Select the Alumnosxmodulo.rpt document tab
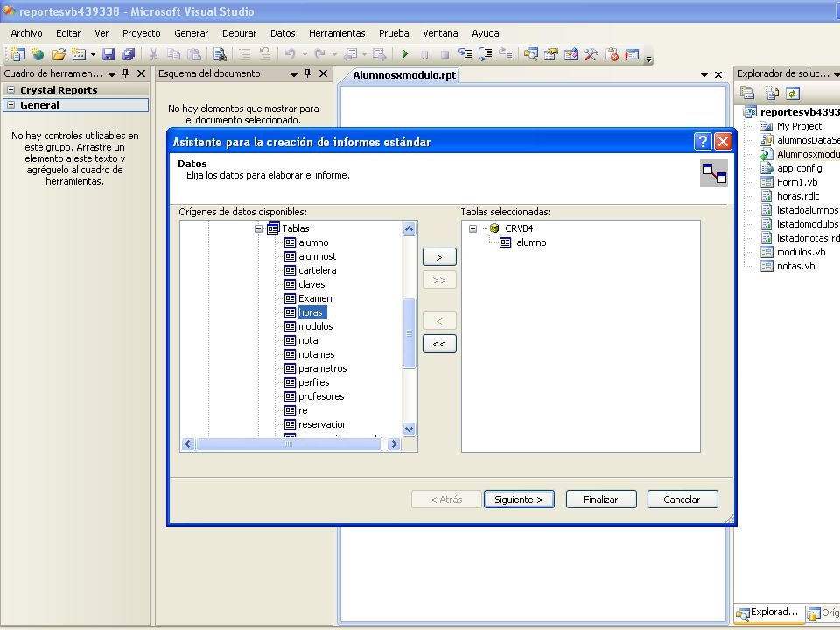Viewport: 840px width, 630px height. coord(404,75)
